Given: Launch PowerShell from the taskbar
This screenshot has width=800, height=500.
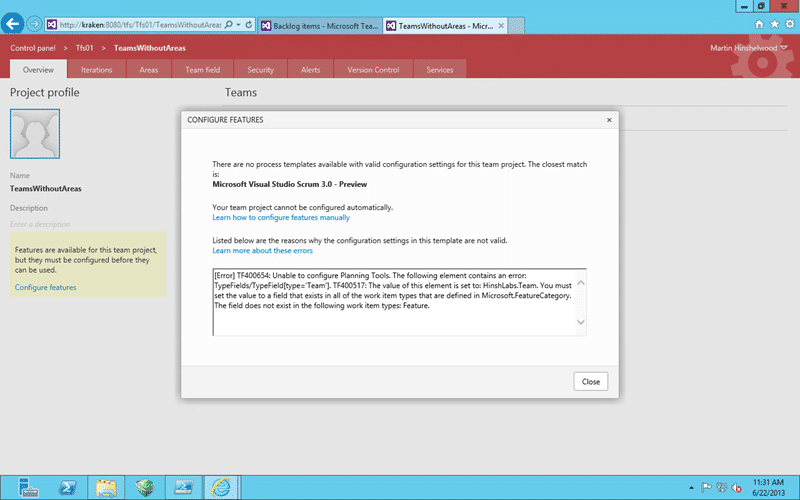Looking at the screenshot, I should pyautogui.click(x=68, y=487).
